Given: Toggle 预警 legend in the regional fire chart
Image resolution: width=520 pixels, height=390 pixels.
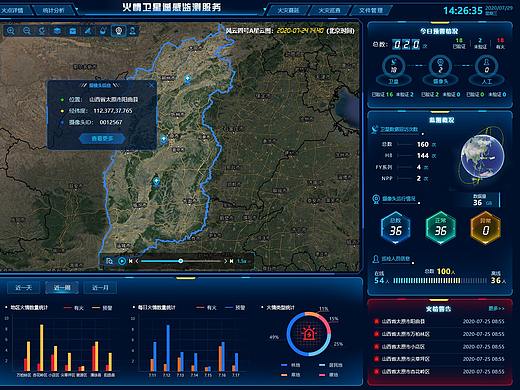Looking at the screenshot, I should pos(102,308).
